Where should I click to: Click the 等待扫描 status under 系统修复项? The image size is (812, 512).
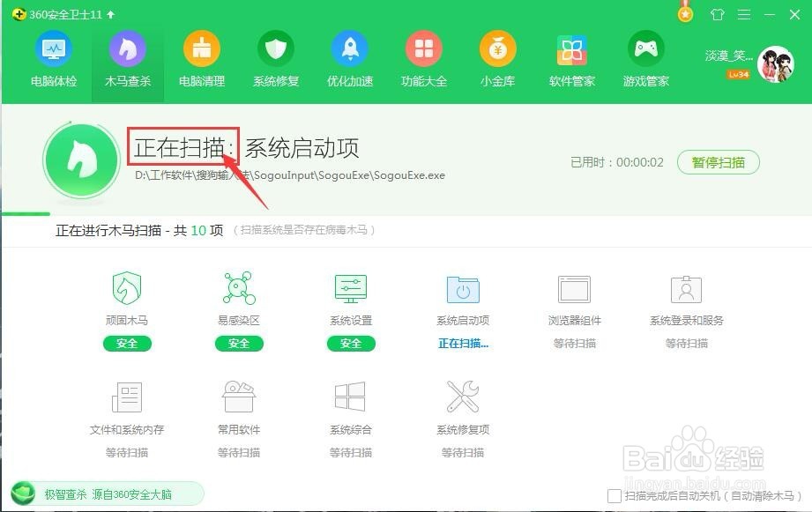(463, 452)
